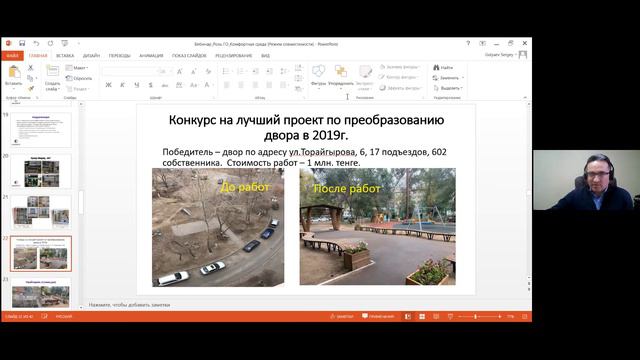Open the Shapes (Фигуры) gallery
This screenshot has width=640, height=360.
[x=318, y=77]
